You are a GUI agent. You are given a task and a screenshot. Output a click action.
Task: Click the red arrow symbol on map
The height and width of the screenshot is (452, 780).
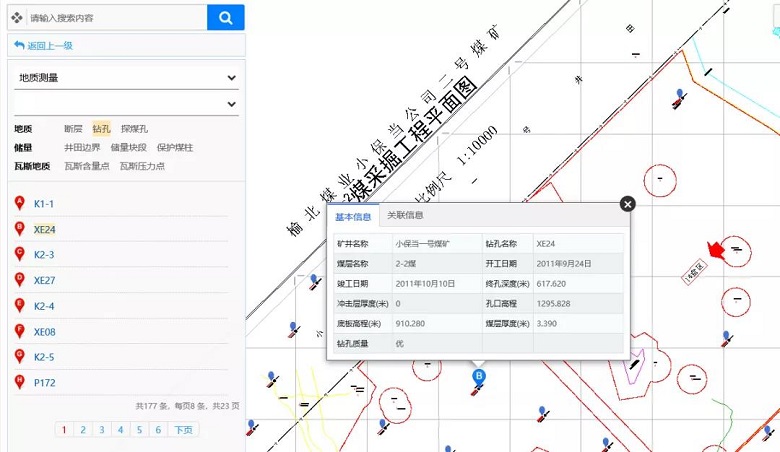pos(715,248)
